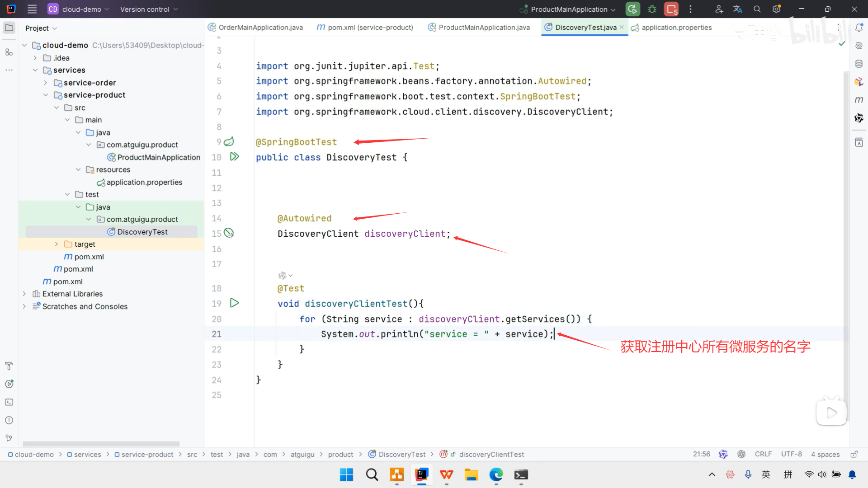Open ProductMainApplication run configuration dropdown
Image resolution: width=868 pixels, height=488 pixels.
569,9
